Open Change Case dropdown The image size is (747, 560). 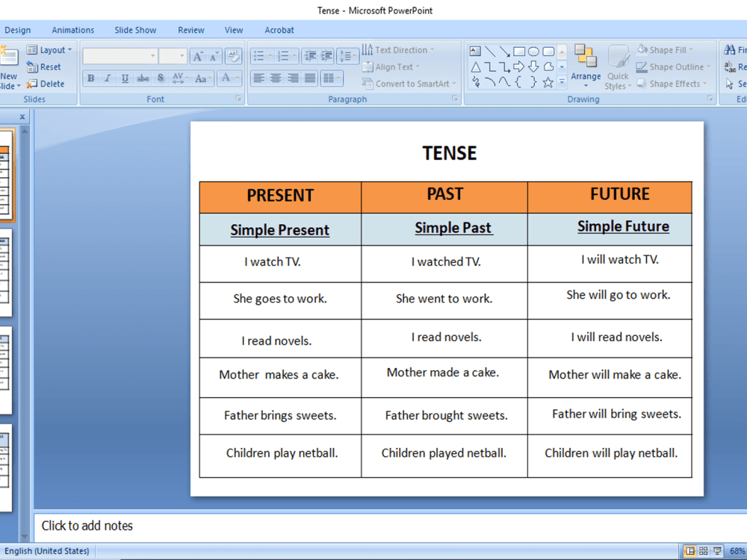click(x=203, y=78)
